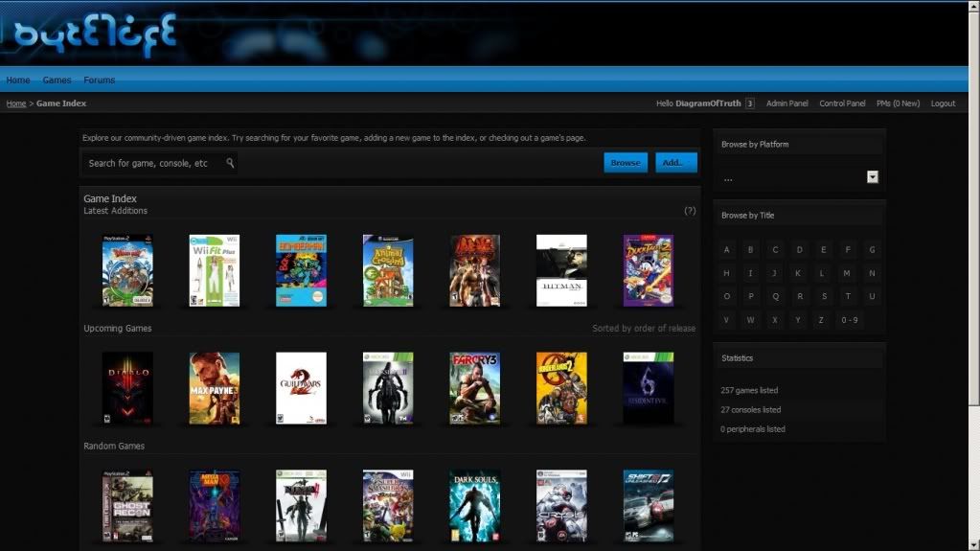Open the Browse by Platform dropdown arrow
The image size is (980, 551).
pos(873,177)
